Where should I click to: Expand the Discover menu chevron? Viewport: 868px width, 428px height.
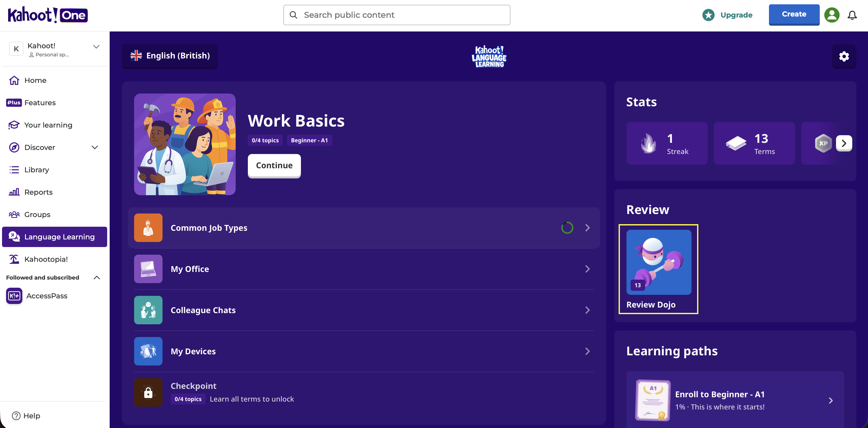(x=95, y=147)
